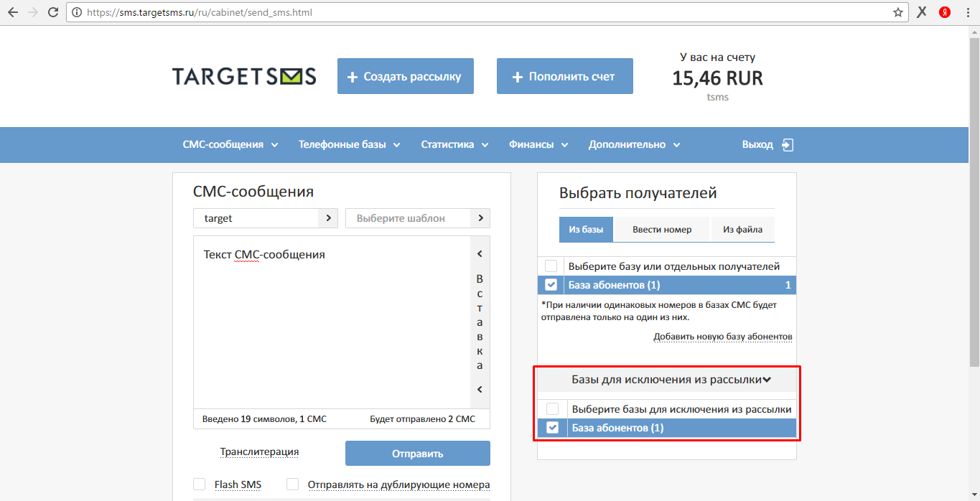Open the Выберите шаблон dropdown
The width and height of the screenshot is (980, 501).
pos(418,218)
